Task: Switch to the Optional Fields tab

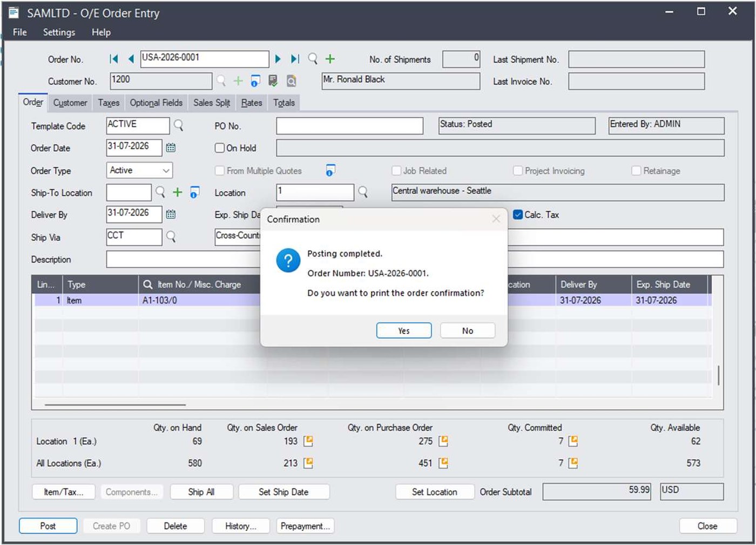Action: (156, 103)
